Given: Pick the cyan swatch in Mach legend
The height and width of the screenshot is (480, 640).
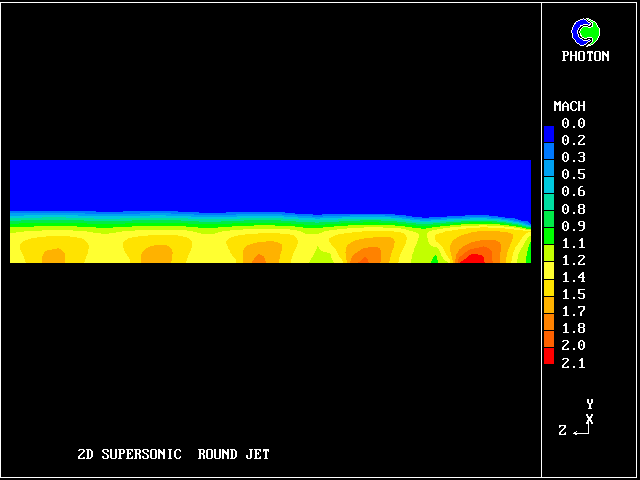Looking at the screenshot, I should coord(548,183).
